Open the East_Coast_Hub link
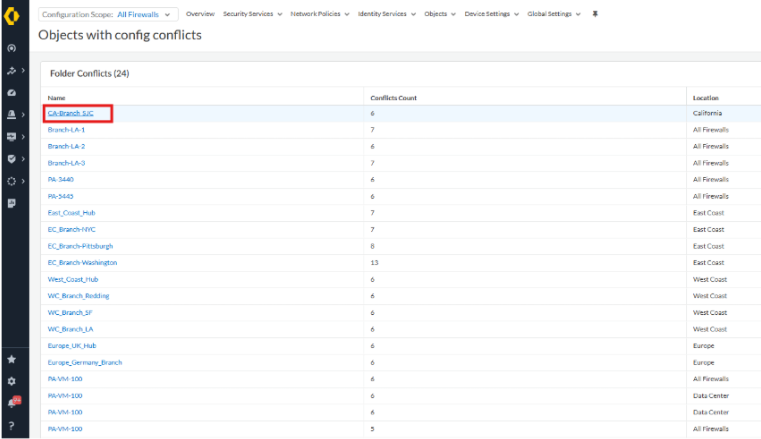Image resolution: width=761 pixels, height=439 pixels. [x=71, y=213]
